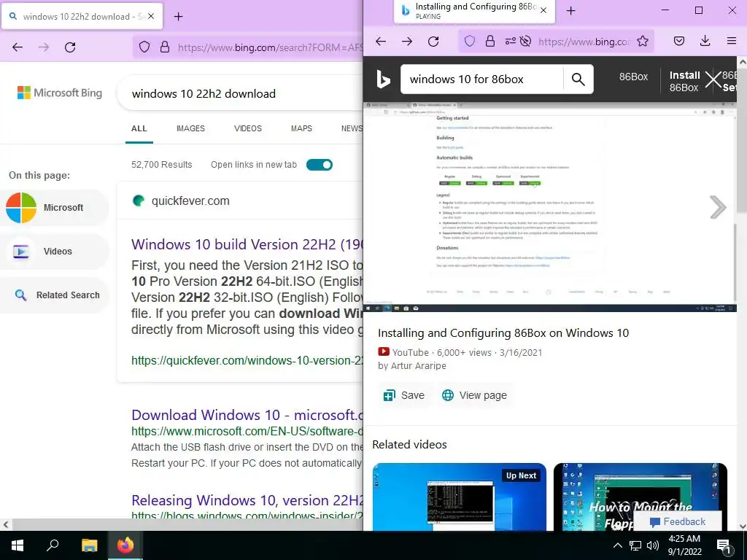747x560 pixels.
Task: Close the video viewer with X
Action: [x=713, y=79]
